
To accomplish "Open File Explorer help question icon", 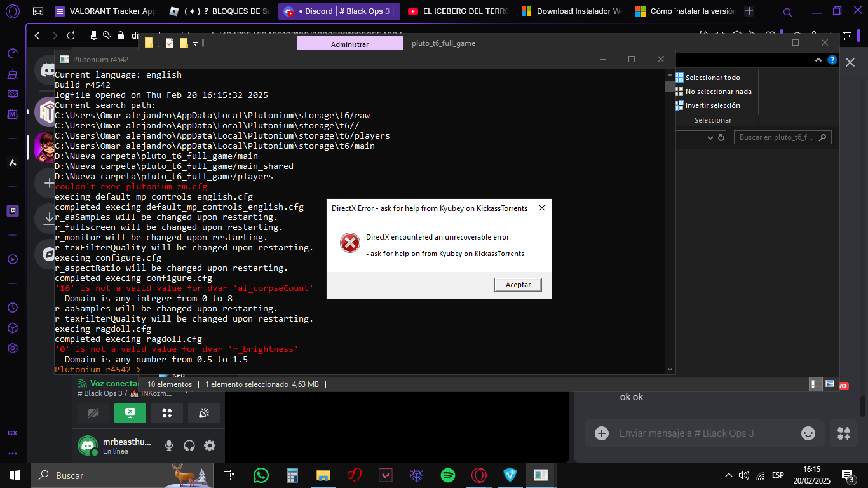I will [x=832, y=60].
